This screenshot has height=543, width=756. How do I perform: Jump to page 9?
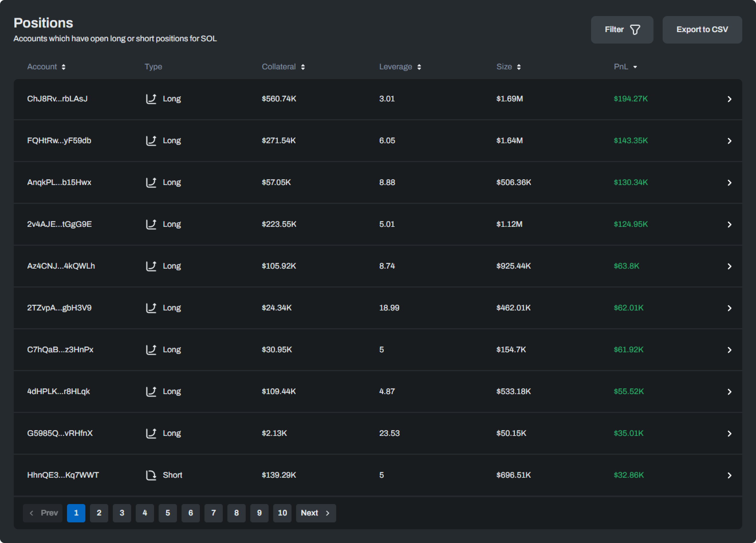[259, 513]
